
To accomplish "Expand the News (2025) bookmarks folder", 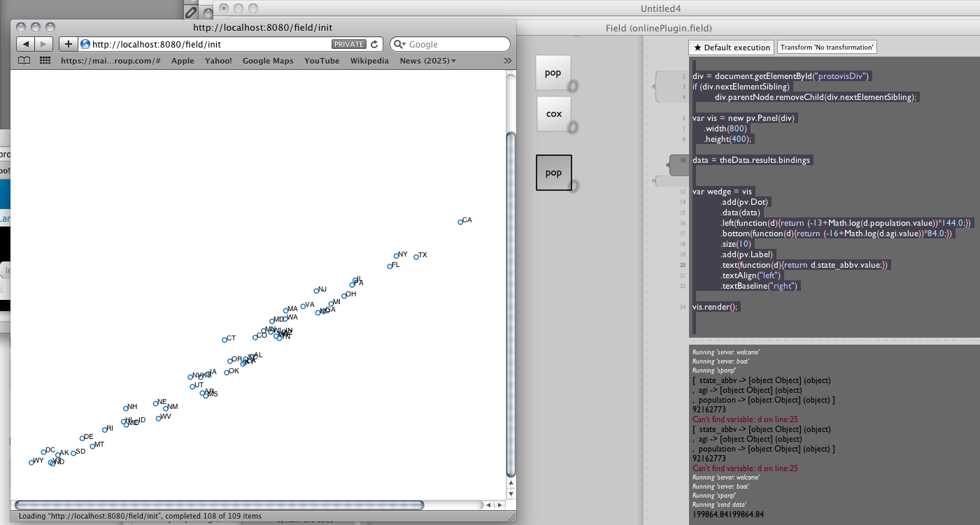I will click(427, 61).
